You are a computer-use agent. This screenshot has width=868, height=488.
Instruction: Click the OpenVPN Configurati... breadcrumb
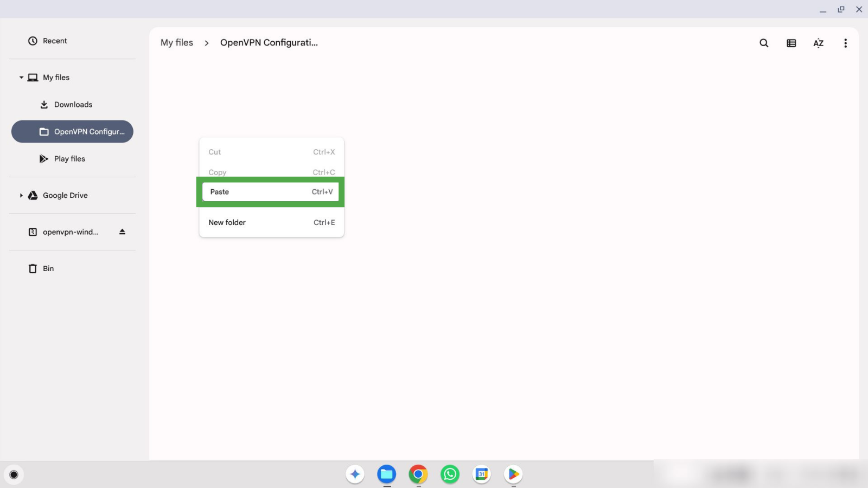[x=269, y=42]
